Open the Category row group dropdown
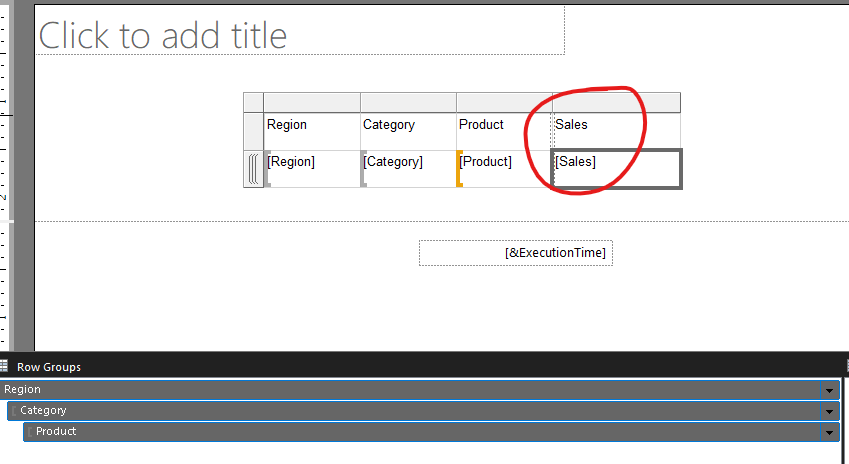849x464 pixels. click(829, 411)
